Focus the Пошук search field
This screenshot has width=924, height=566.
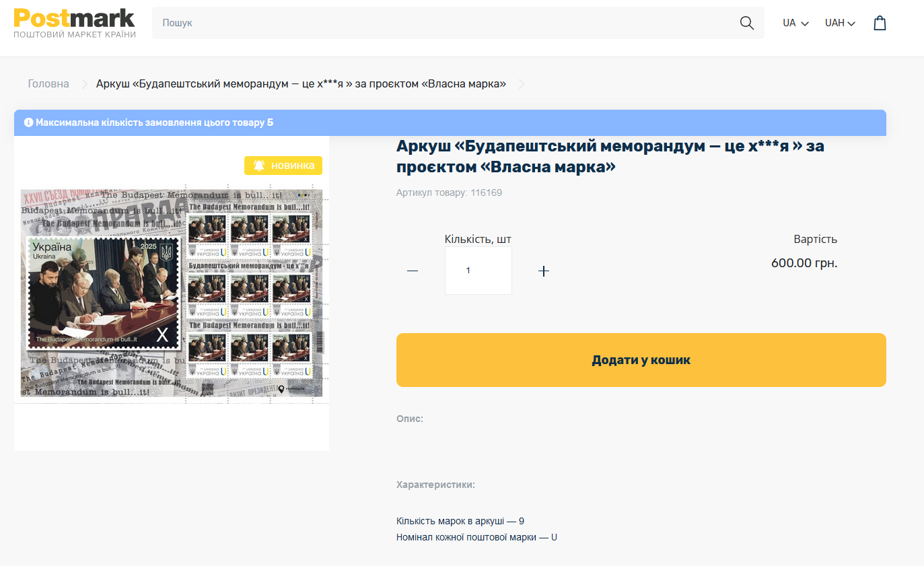click(x=444, y=23)
